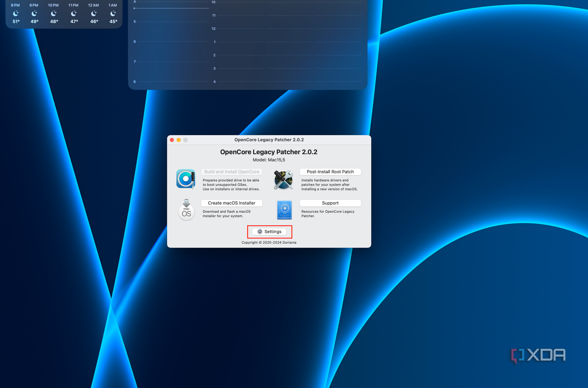Click the Build and Install OpenCore button

point(232,172)
